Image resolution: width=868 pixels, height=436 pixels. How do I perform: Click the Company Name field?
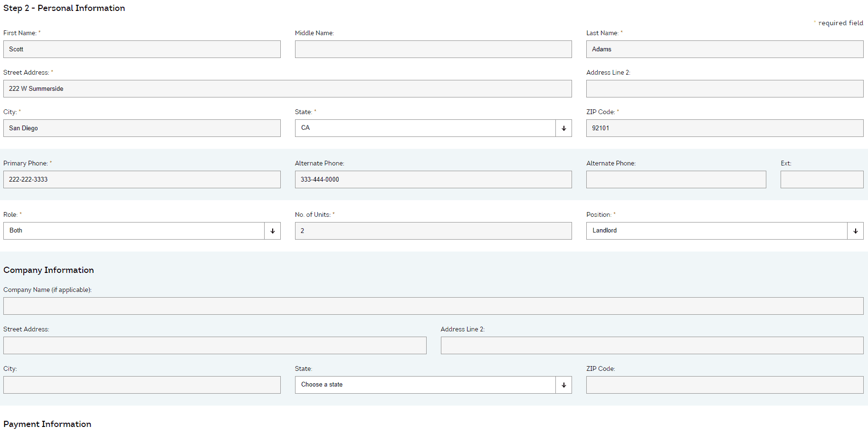(x=433, y=306)
